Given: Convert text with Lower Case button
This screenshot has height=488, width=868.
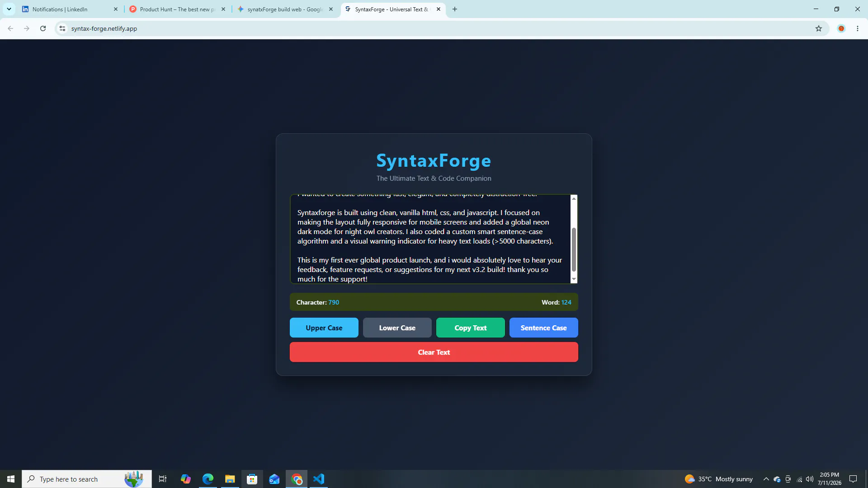Looking at the screenshot, I should coord(397,328).
